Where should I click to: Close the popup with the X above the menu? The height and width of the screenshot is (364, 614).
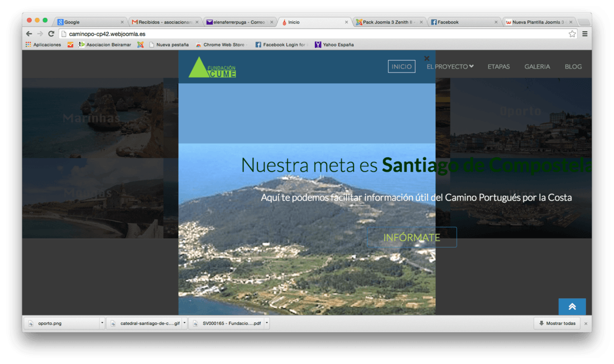[x=427, y=59]
